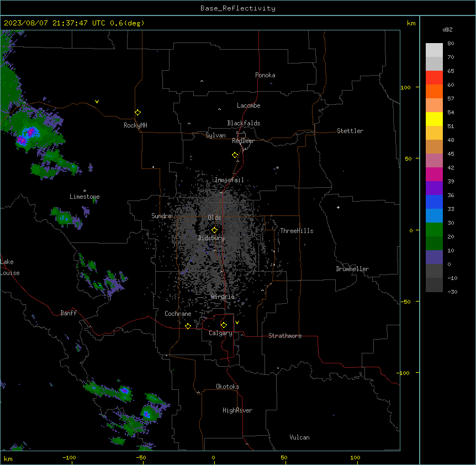Select the bright green 30-20 dBZ legend swatch
Viewport: 476px width, 465px height.
click(x=434, y=230)
